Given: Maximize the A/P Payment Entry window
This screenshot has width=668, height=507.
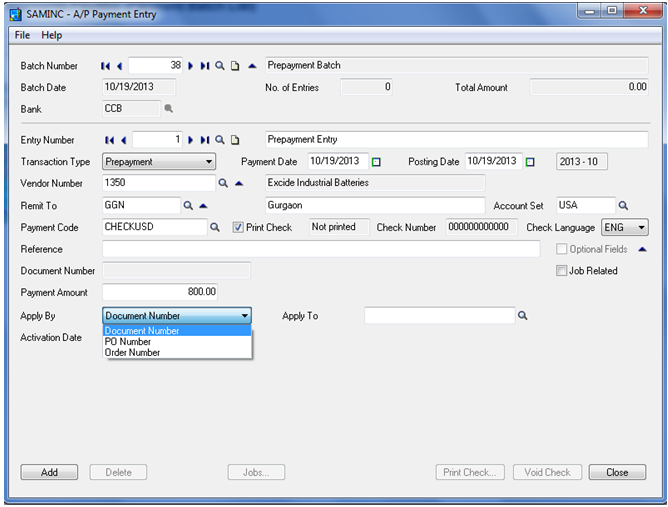Looking at the screenshot, I should pyautogui.click(x=612, y=10).
